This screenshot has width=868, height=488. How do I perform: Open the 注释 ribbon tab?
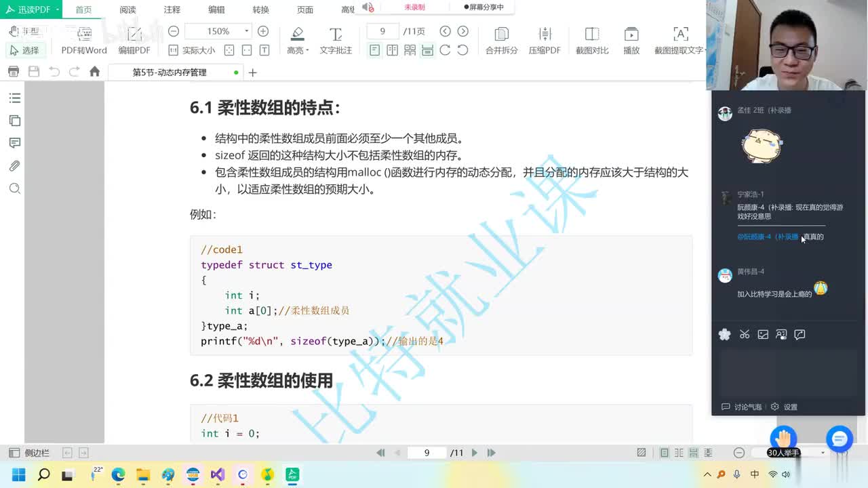(172, 9)
